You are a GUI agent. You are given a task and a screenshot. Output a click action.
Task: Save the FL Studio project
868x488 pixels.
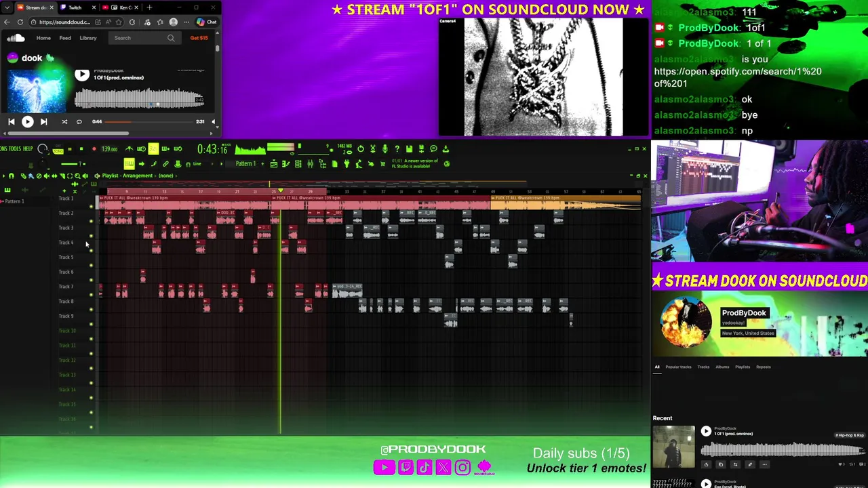409,149
